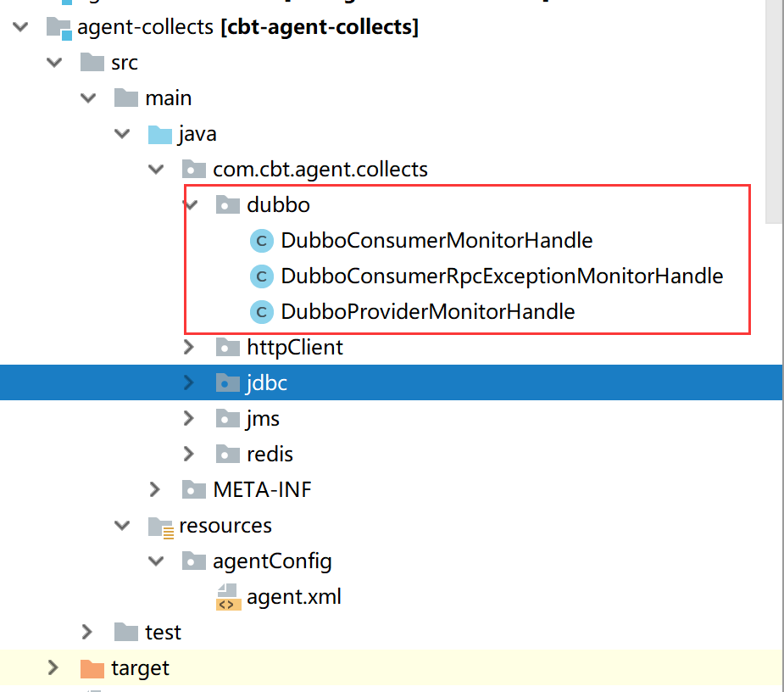Image resolution: width=784 pixels, height=692 pixels.
Task: Click the orange target folder icon
Action: (92, 668)
